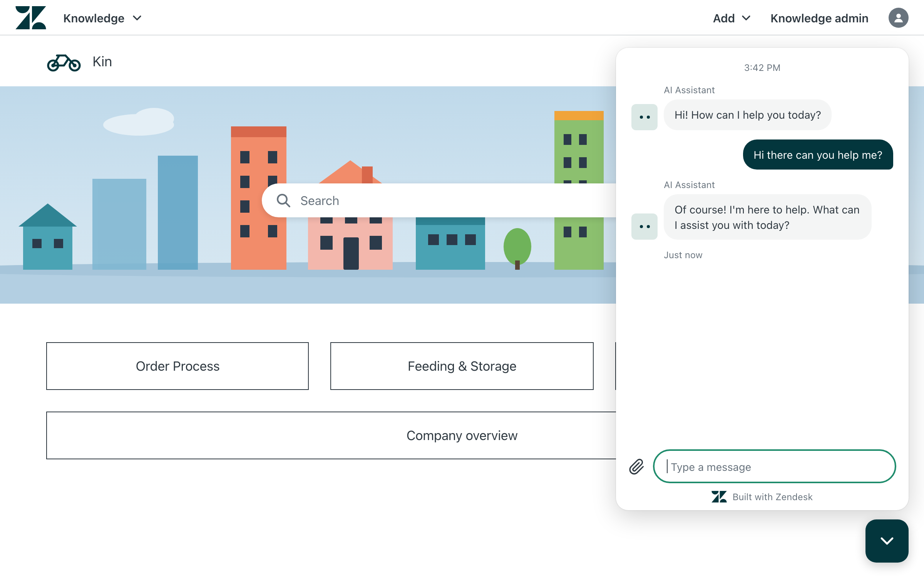Select 'Of course! I'm here to help' reply
This screenshot has width=924, height=578.
click(x=767, y=217)
